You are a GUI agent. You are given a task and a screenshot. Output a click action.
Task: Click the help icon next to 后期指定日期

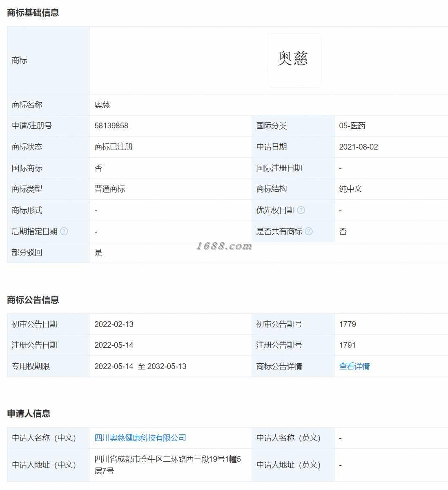pos(64,231)
